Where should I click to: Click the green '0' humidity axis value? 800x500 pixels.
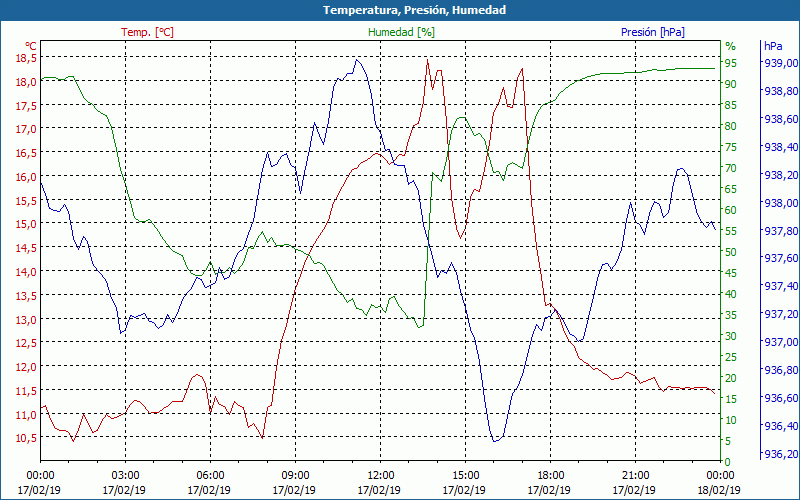point(728,462)
